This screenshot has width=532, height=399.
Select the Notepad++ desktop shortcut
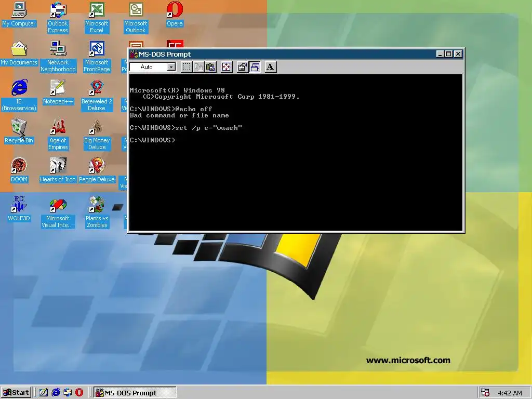coord(58,92)
